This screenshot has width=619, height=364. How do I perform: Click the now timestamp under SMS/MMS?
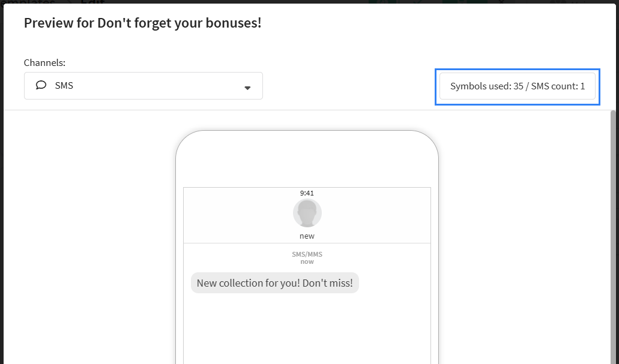pos(307,261)
